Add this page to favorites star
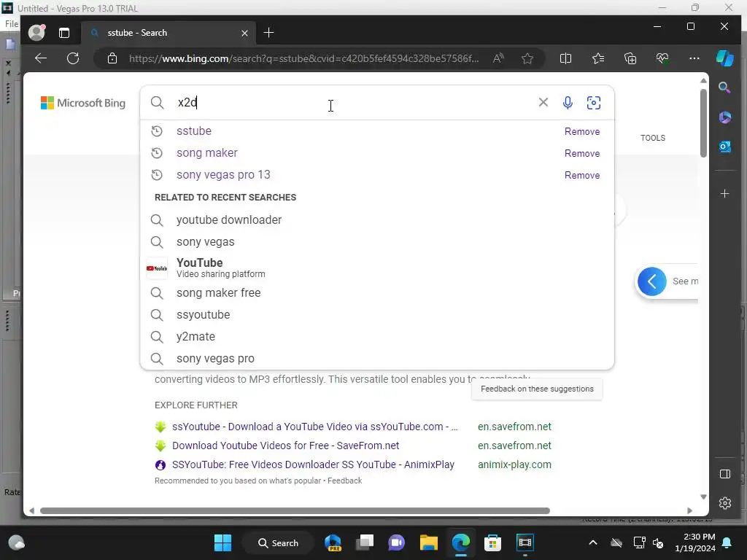 pos(527,58)
